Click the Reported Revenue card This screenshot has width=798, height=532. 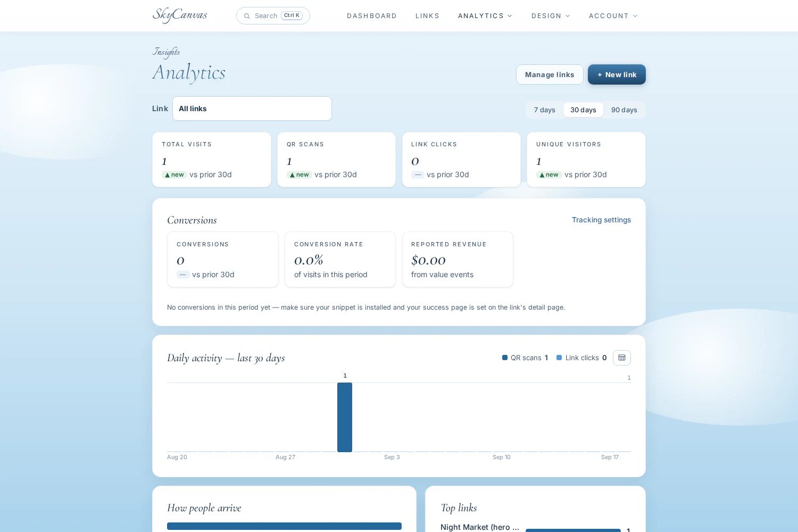(458, 260)
